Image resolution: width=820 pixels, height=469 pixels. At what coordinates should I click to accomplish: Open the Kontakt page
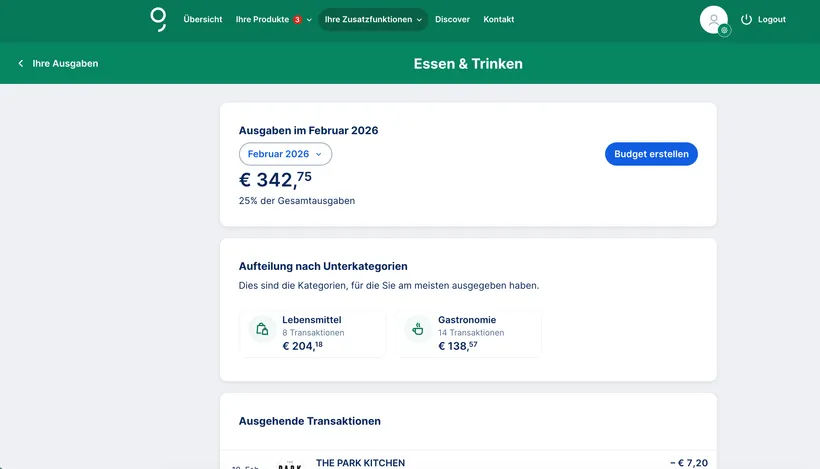[498, 19]
